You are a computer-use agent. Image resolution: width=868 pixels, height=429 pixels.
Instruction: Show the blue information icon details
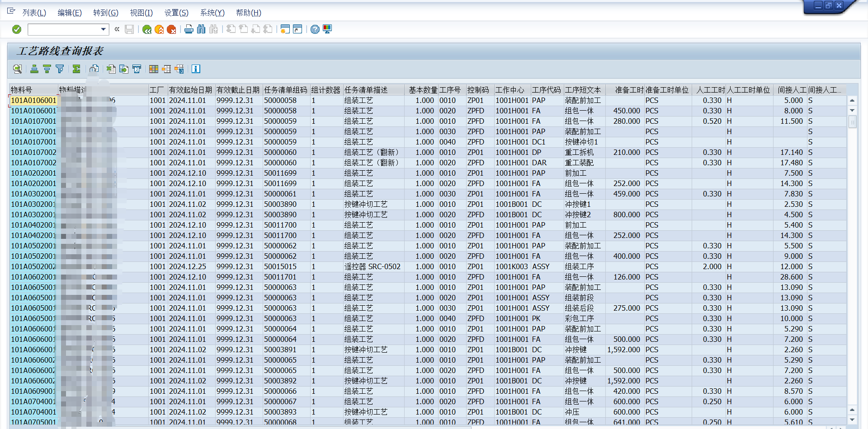196,69
